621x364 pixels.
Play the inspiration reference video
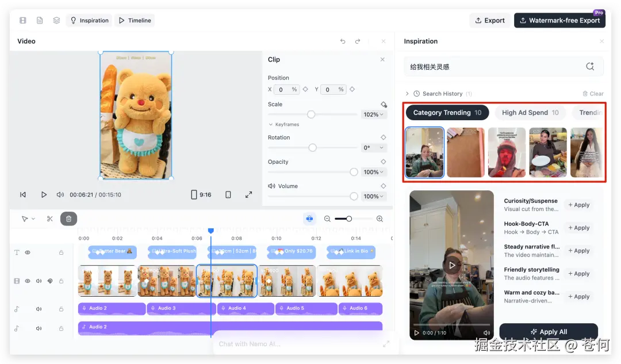coord(452,265)
